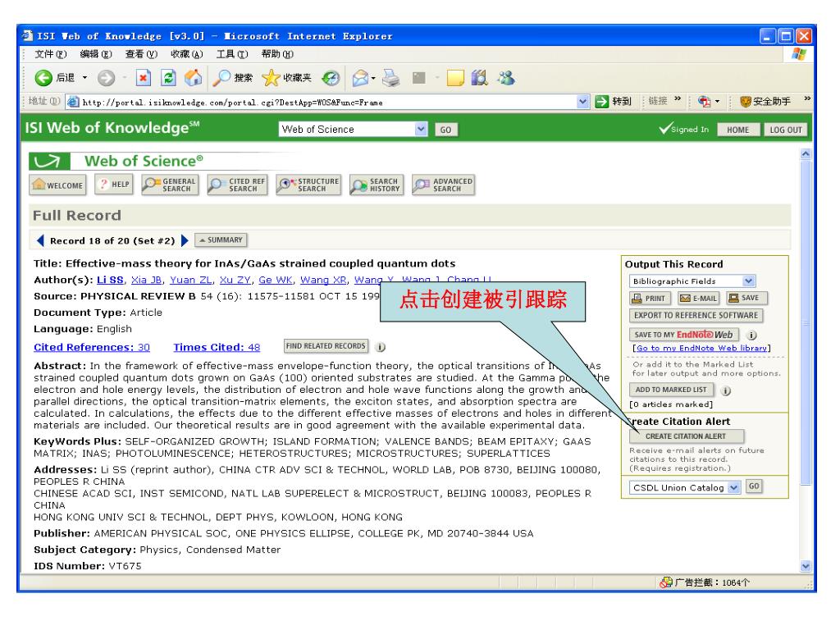Screen dimensions: 840x630
Task: Click info icon beside Add to Marked List
Action: point(726,390)
